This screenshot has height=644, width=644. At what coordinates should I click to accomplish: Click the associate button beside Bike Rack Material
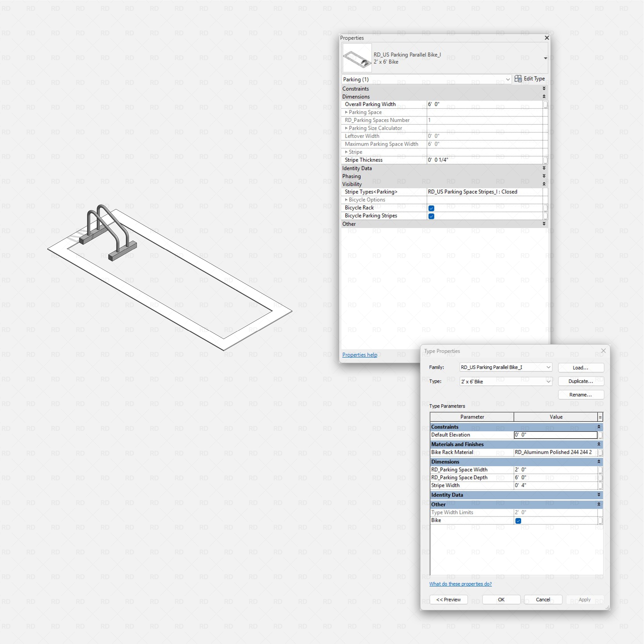(x=600, y=452)
